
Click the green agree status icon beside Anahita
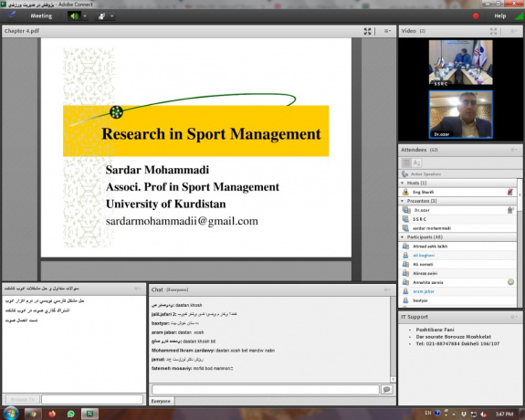(x=510, y=282)
